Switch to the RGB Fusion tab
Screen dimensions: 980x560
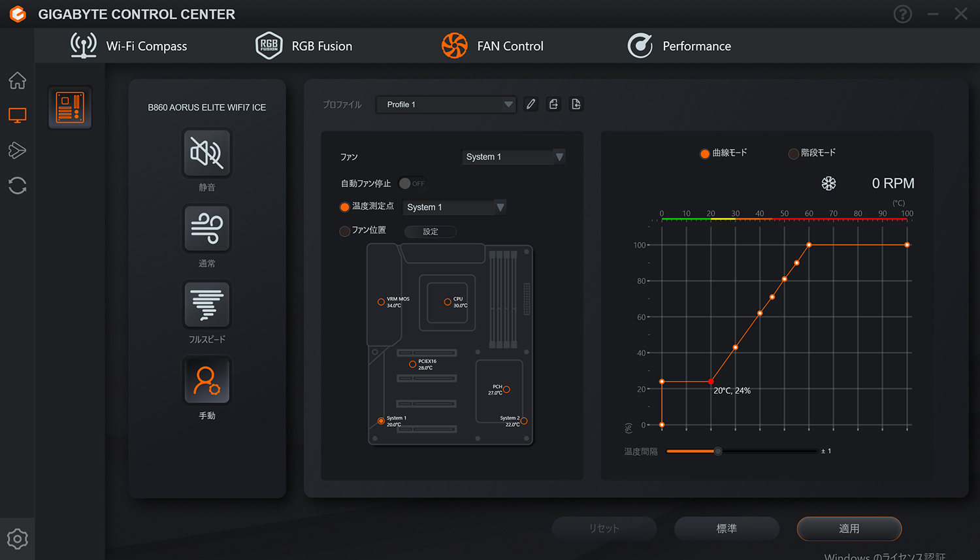[x=304, y=46]
